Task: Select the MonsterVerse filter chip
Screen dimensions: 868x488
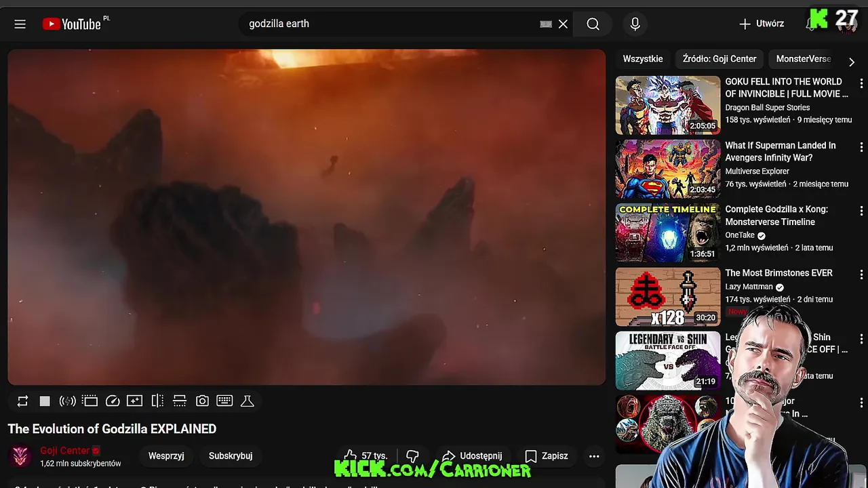Action: (804, 59)
